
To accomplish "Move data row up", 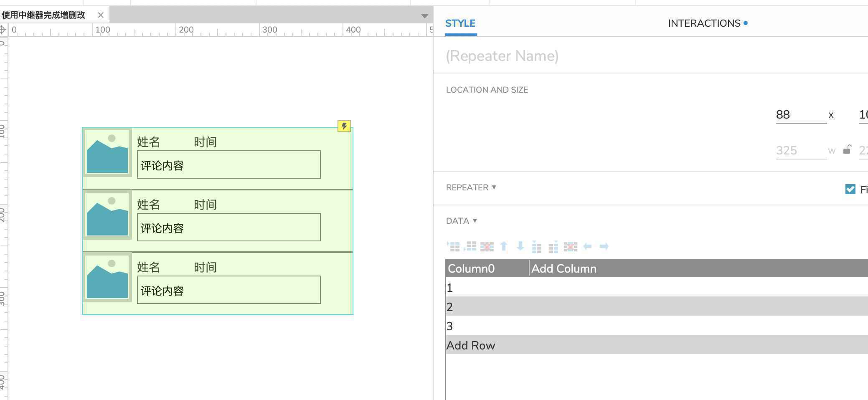I will 504,246.
